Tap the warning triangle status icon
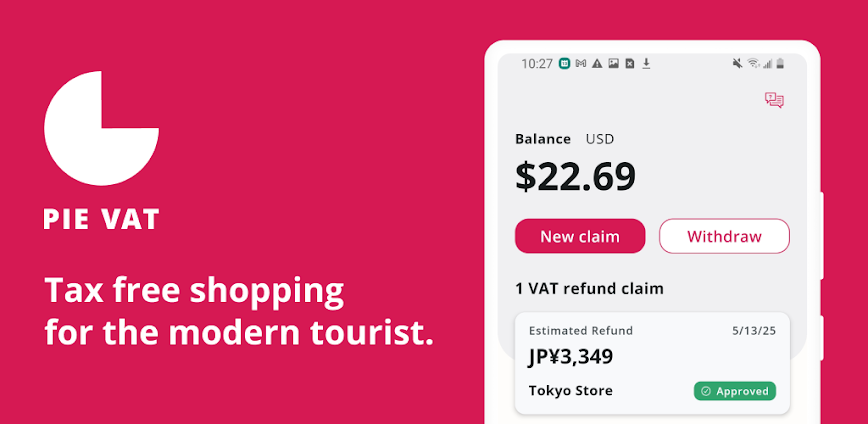 [597, 64]
